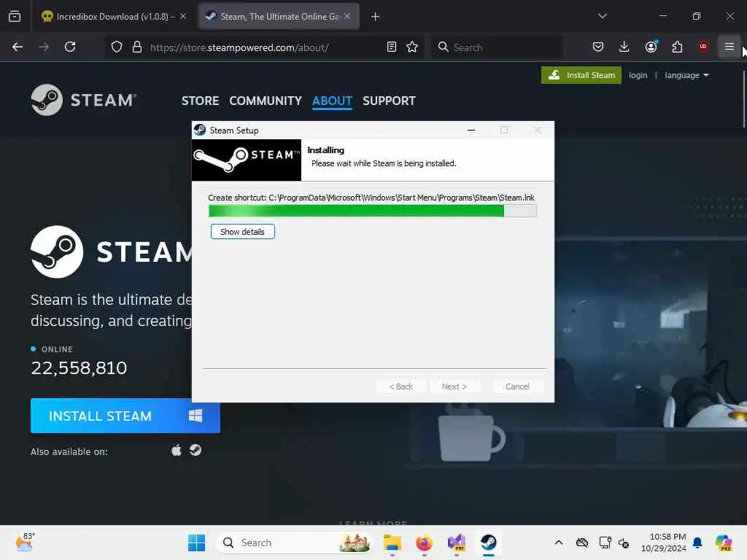Image resolution: width=747 pixels, height=560 pixels.
Task: Open the COMMUNITY menu item
Action: click(x=266, y=101)
